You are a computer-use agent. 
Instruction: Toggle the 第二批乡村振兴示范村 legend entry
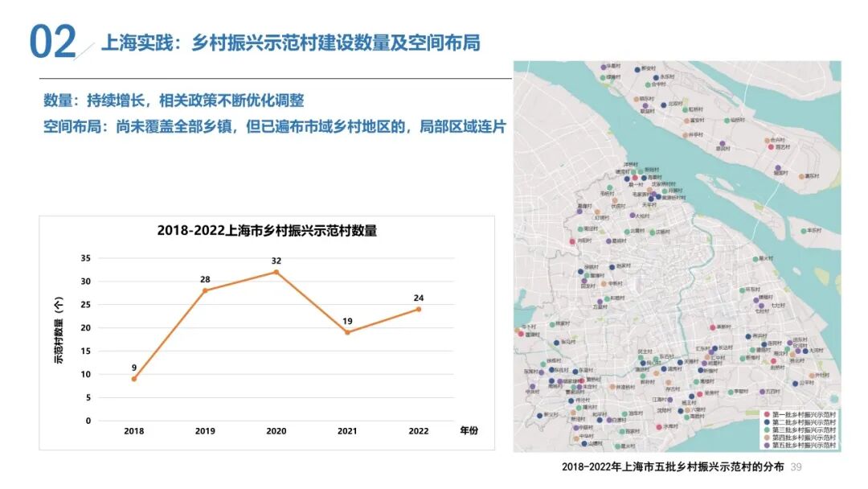805,422
